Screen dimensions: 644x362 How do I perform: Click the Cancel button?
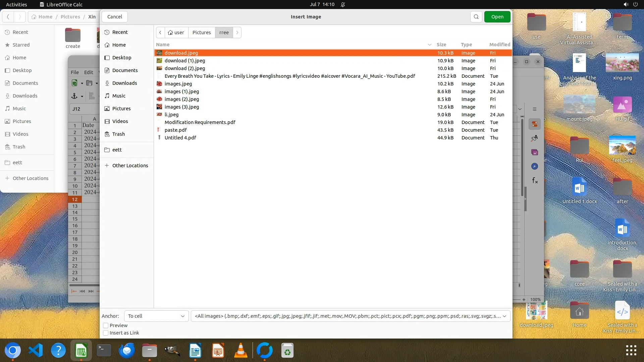coord(115,17)
